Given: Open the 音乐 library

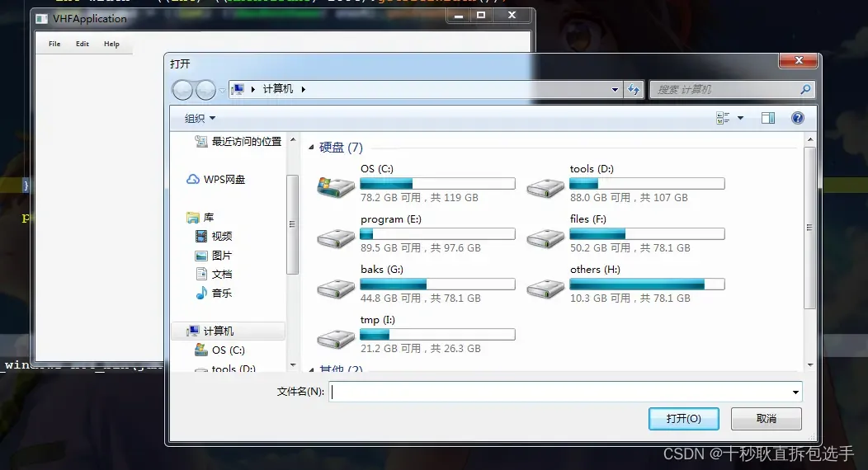Looking at the screenshot, I should click(215, 293).
